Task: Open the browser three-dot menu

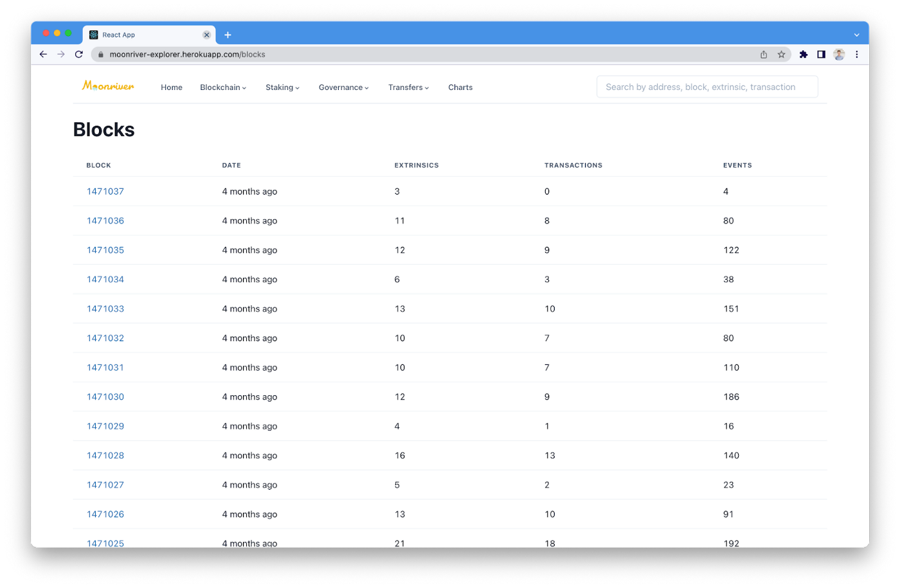Action: [x=857, y=55]
